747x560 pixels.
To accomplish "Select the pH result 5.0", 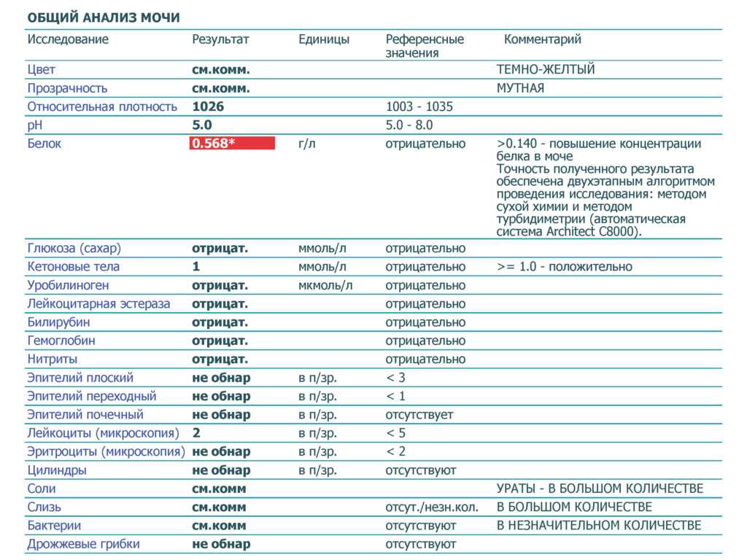I will tap(202, 125).
